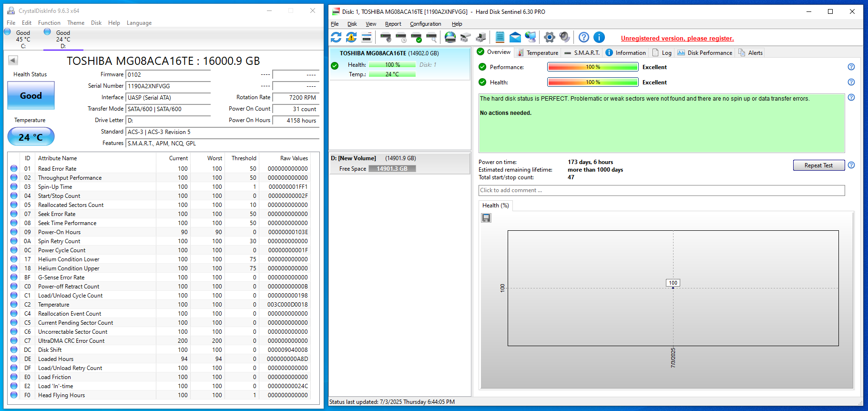Click the refresh icon with yellow warning sign
Viewport: 868px width, 411px height.
coord(351,37)
